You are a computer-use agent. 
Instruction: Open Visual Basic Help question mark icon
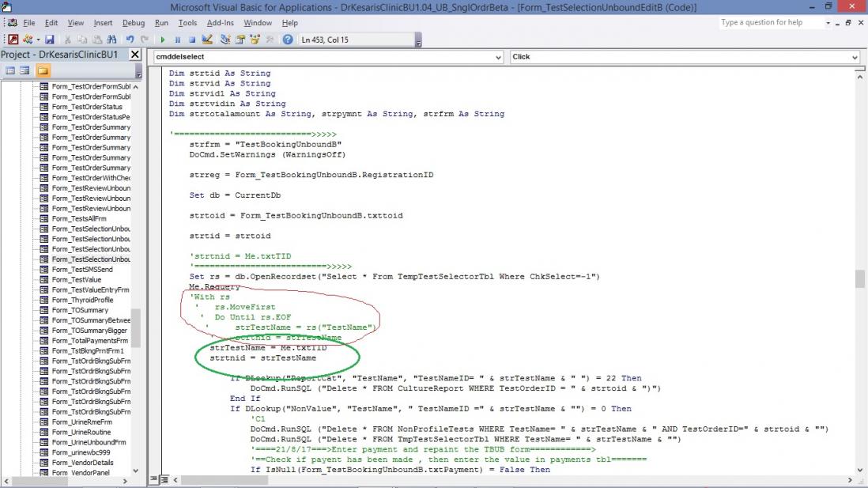pos(288,40)
